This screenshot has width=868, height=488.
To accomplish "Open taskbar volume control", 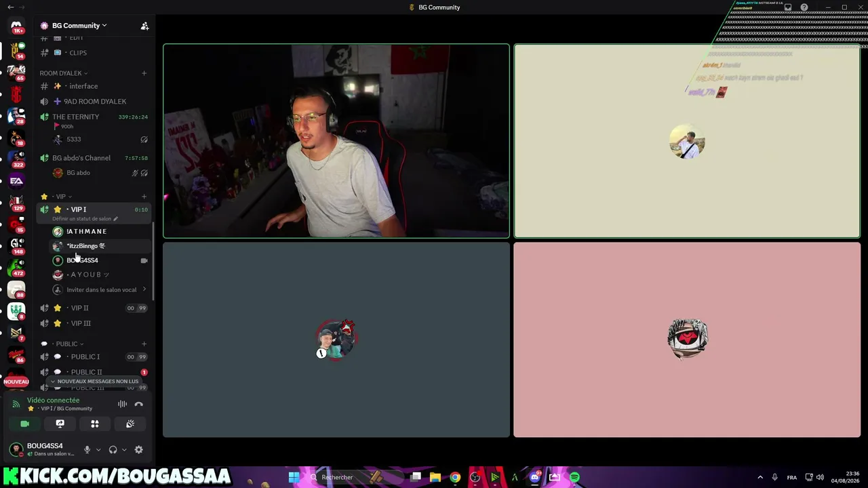I will pyautogui.click(x=820, y=477).
